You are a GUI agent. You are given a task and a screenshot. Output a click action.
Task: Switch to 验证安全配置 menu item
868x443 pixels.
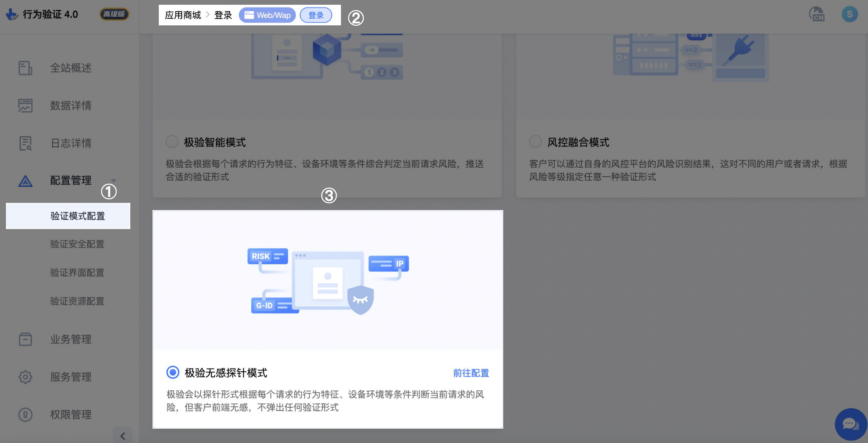click(x=78, y=244)
